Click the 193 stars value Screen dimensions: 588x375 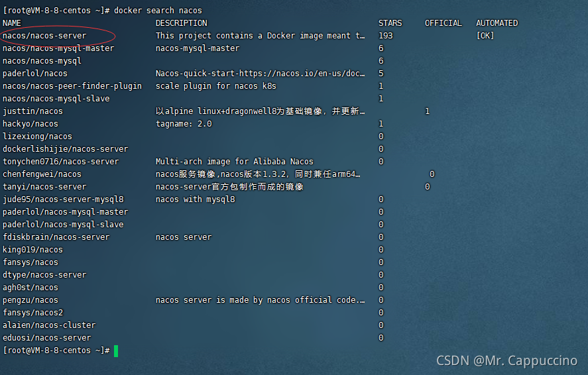(x=386, y=36)
